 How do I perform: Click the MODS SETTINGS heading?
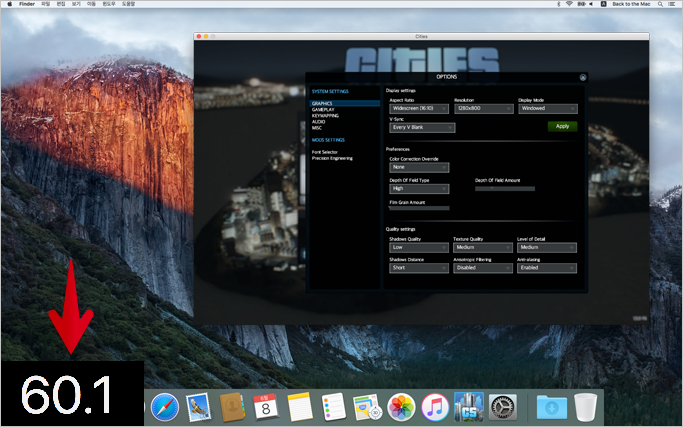pyautogui.click(x=328, y=140)
